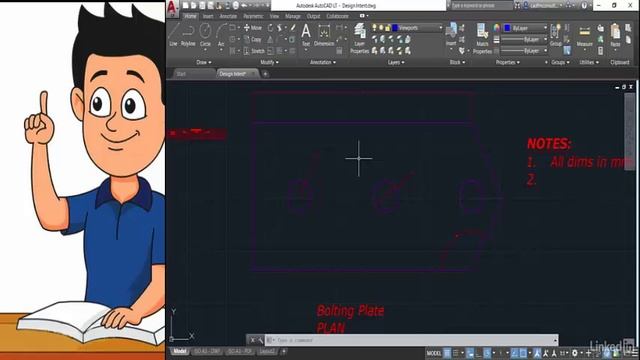This screenshot has height=360, width=640.
Task: Open the ByLayer object color dropdown
Action: point(545,28)
